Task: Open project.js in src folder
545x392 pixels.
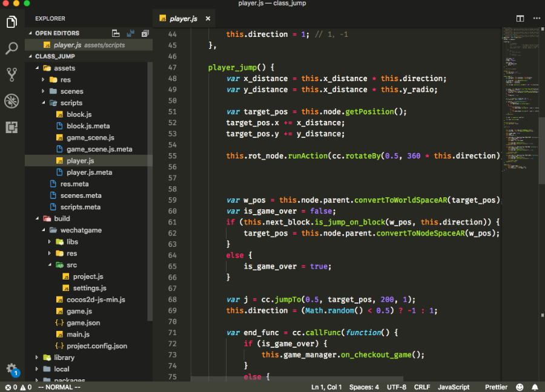Action: [x=88, y=276]
